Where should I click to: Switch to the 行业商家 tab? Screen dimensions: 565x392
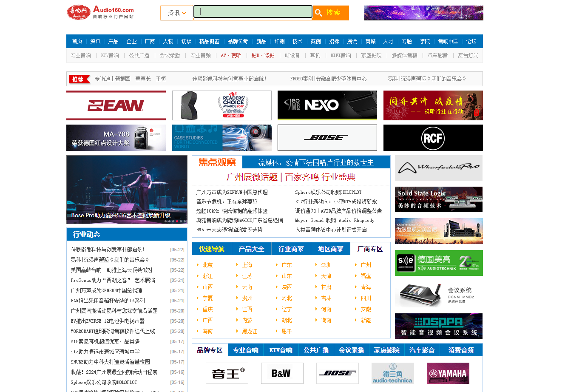[291, 249]
